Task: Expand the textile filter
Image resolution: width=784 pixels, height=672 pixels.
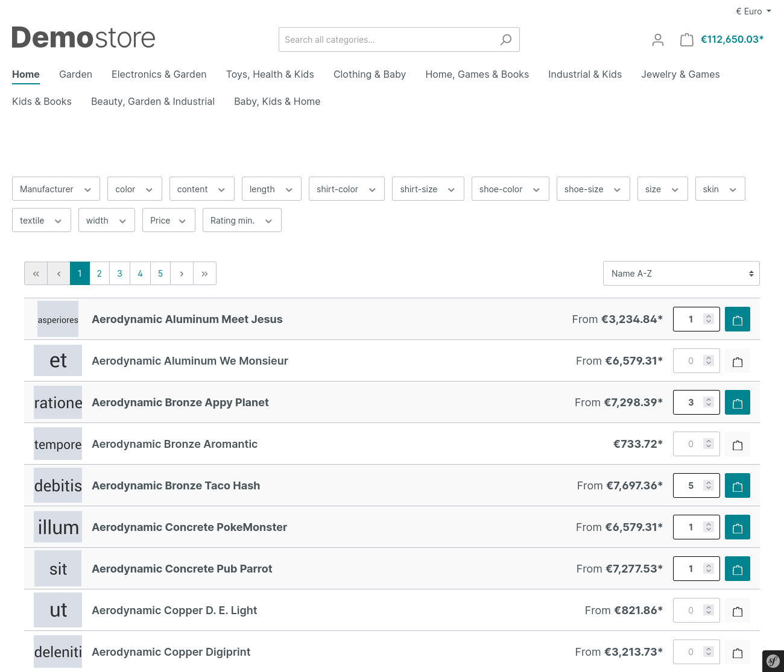Action: 42,220
